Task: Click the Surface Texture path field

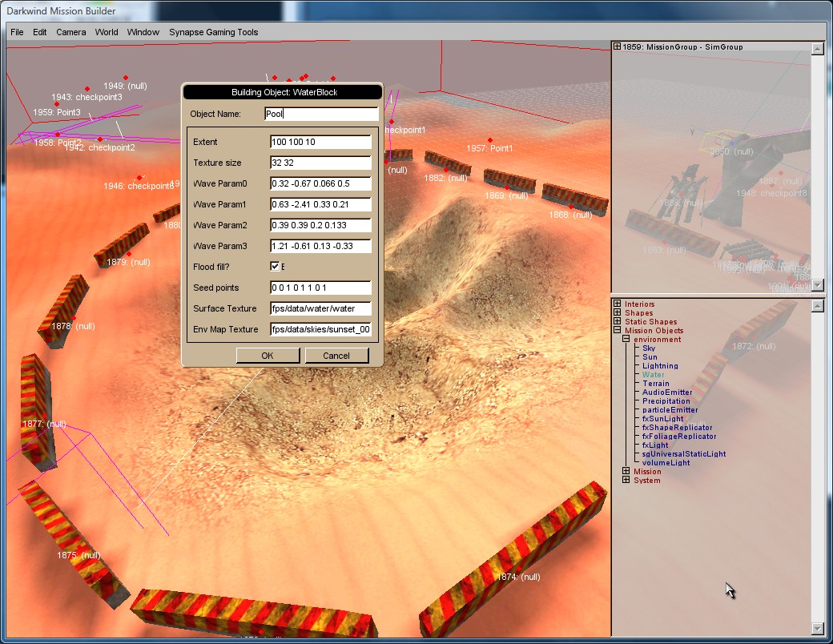Action: point(320,308)
